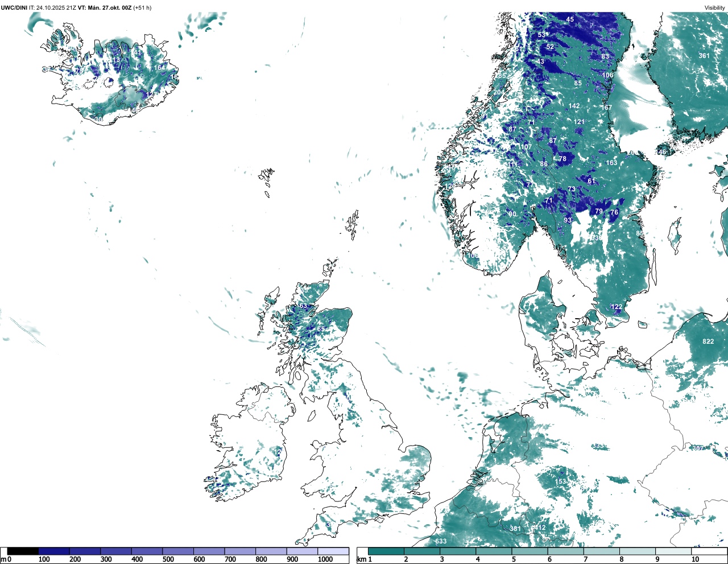Click the '633' value at the map bottom
This screenshot has width=728, height=564.
tap(441, 541)
